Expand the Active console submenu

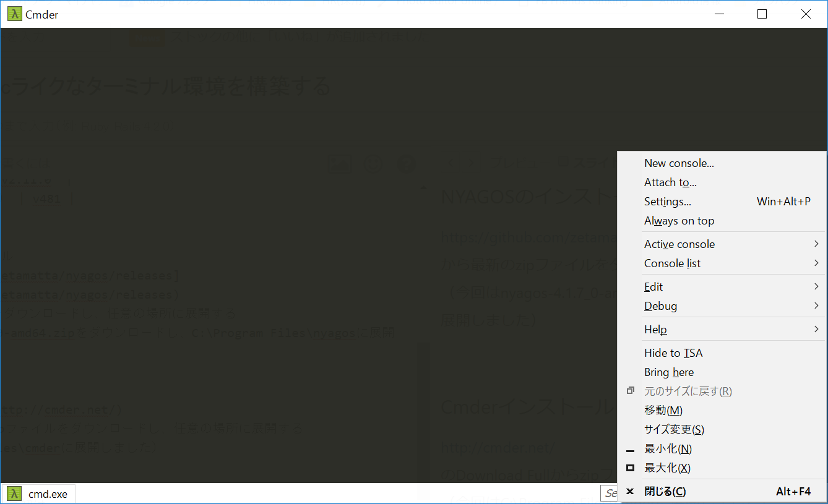click(722, 244)
